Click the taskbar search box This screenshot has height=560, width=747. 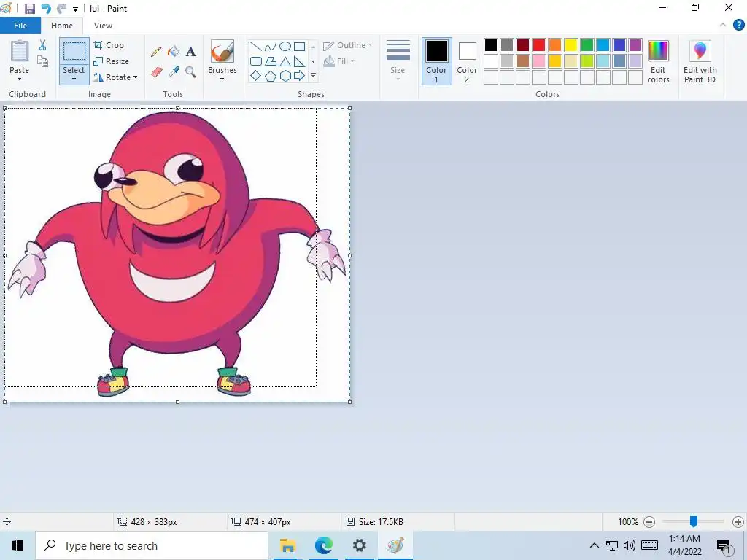coord(152,545)
